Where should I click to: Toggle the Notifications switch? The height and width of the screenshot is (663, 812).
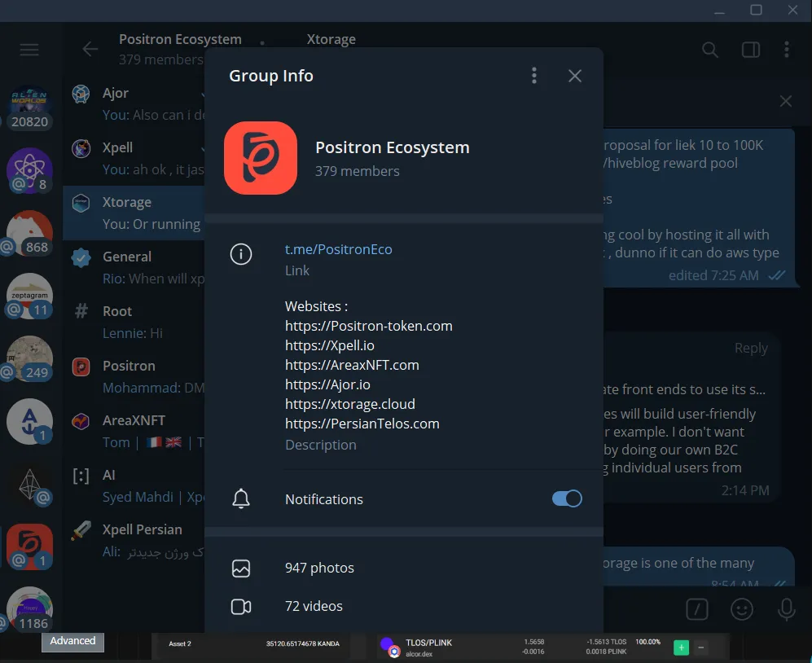click(x=567, y=498)
